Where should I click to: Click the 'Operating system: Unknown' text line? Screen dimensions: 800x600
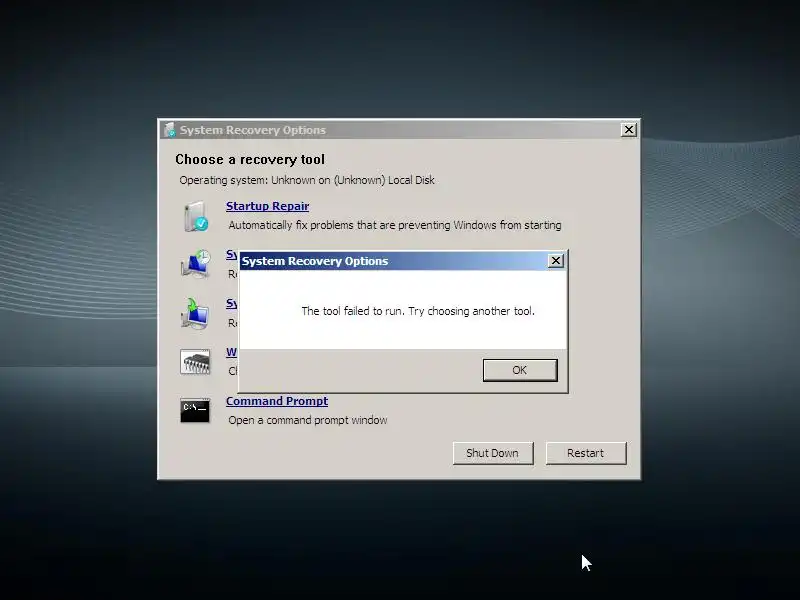307,180
